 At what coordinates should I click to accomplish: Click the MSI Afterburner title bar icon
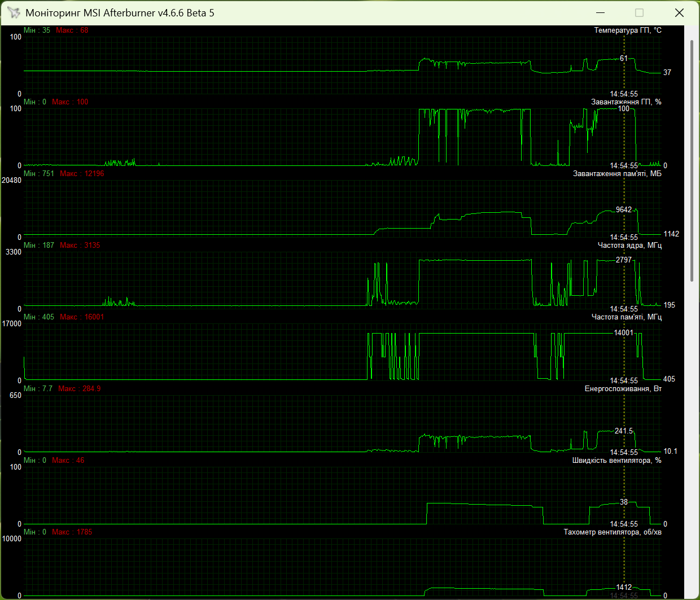pos(14,12)
